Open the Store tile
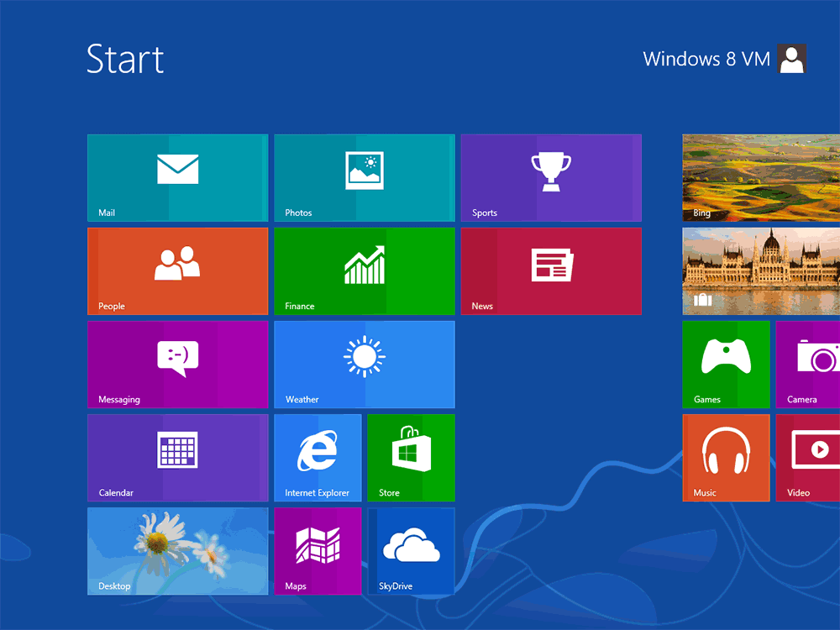Viewport: 840px width, 630px height. point(412,458)
